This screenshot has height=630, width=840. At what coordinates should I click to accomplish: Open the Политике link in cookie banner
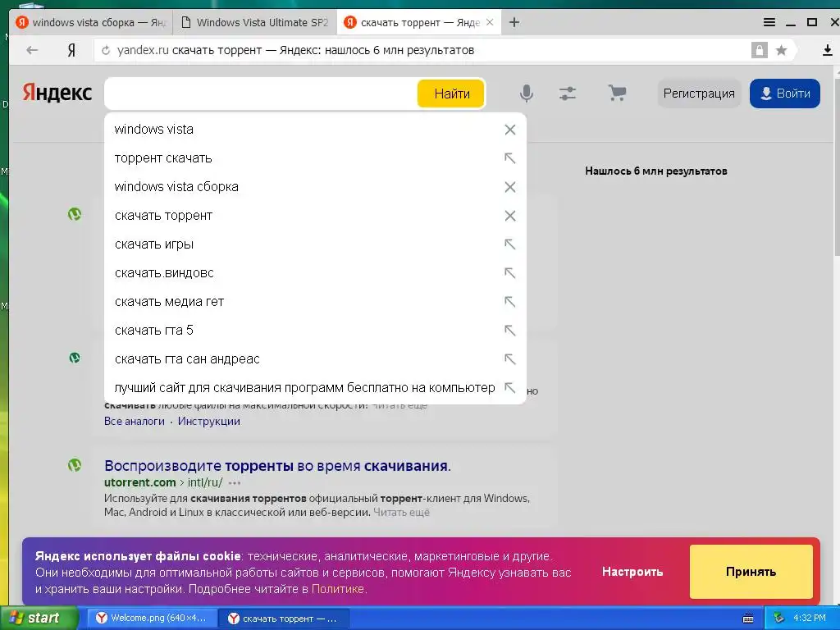pyautogui.click(x=337, y=589)
